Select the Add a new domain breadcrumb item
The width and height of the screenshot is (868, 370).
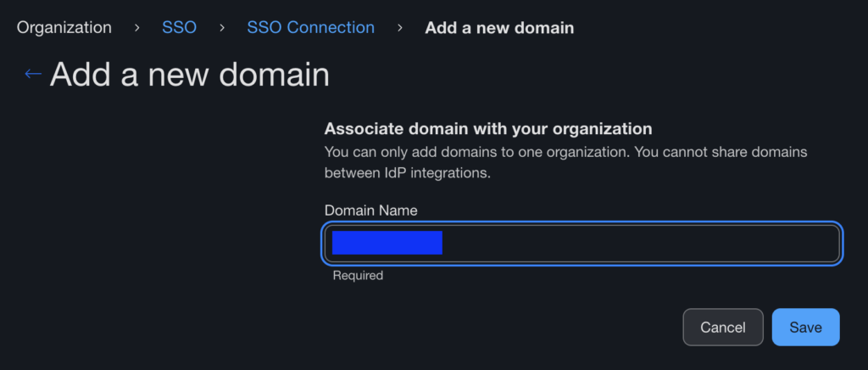(498, 28)
